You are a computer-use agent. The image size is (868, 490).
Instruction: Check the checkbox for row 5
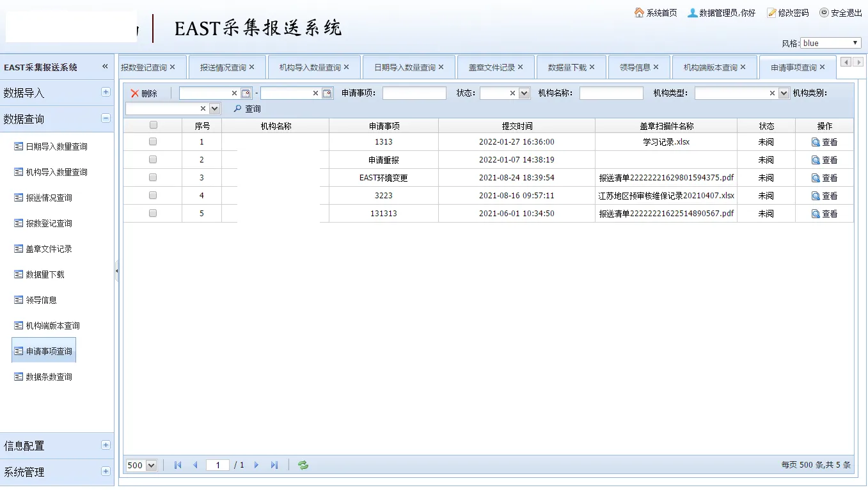[153, 213]
